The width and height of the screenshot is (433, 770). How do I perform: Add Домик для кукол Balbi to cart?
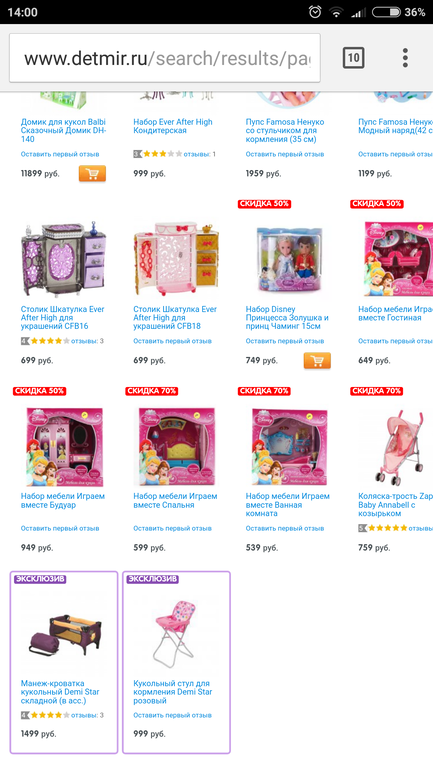click(92, 173)
